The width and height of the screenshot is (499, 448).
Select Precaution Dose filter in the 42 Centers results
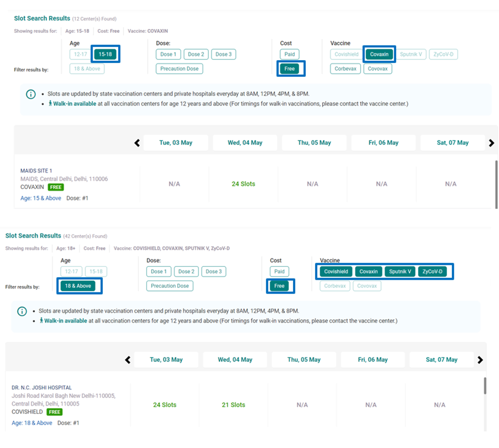tap(170, 286)
